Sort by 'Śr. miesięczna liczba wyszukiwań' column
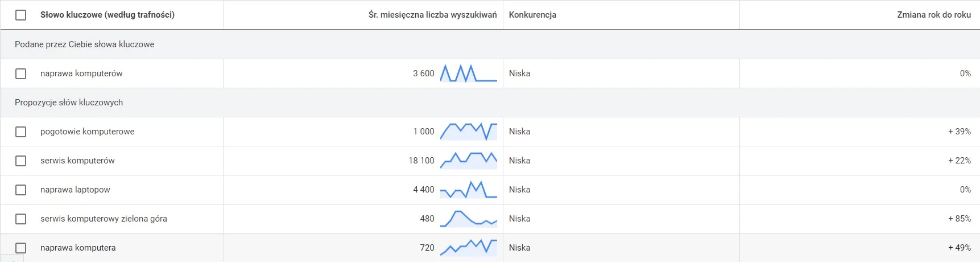This screenshot has height=262, width=980. tap(432, 15)
